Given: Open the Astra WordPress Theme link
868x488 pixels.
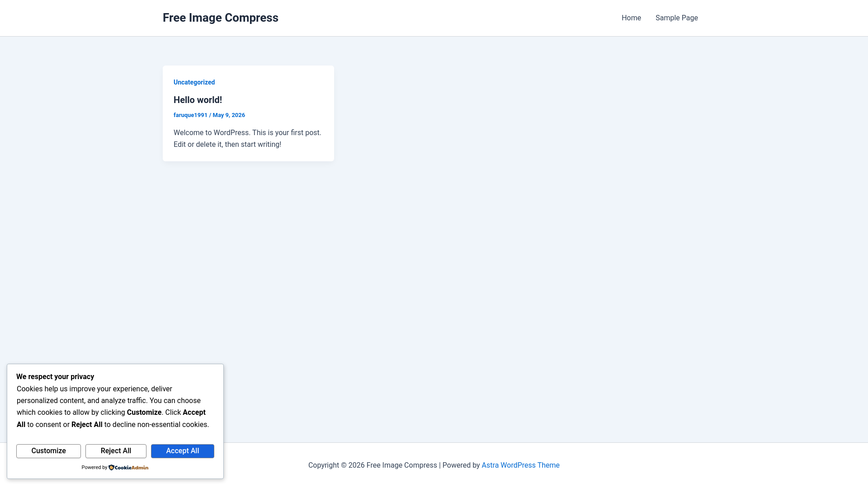Looking at the screenshot, I should click(x=520, y=465).
